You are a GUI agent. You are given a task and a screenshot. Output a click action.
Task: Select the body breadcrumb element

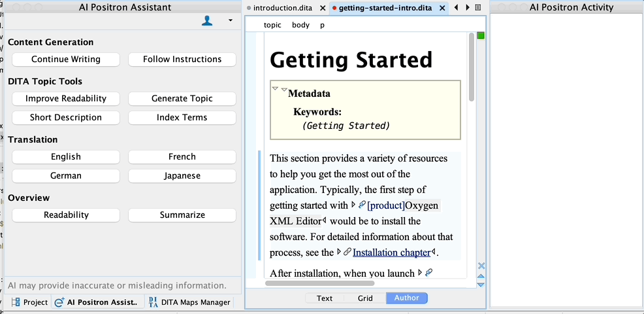point(300,25)
